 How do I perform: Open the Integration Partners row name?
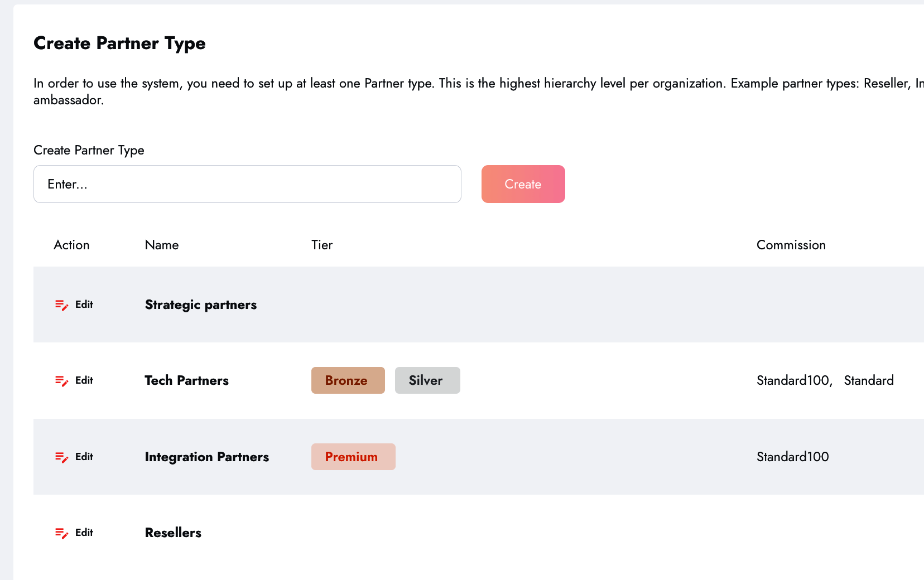tap(206, 457)
